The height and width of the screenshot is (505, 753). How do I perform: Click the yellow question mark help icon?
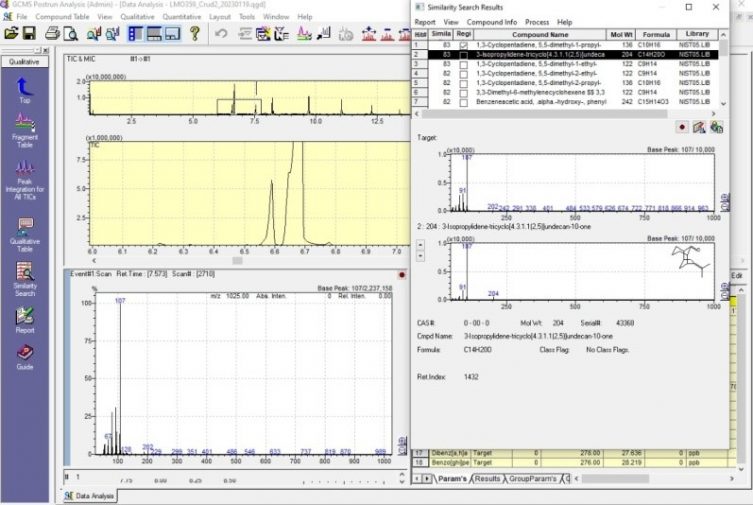(x=195, y=34)
